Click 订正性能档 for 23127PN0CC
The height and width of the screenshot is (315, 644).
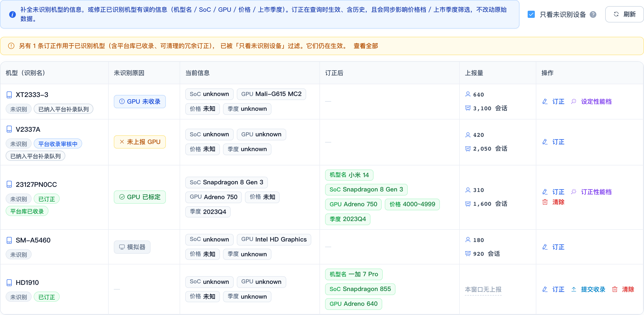[x=591, y=192]
